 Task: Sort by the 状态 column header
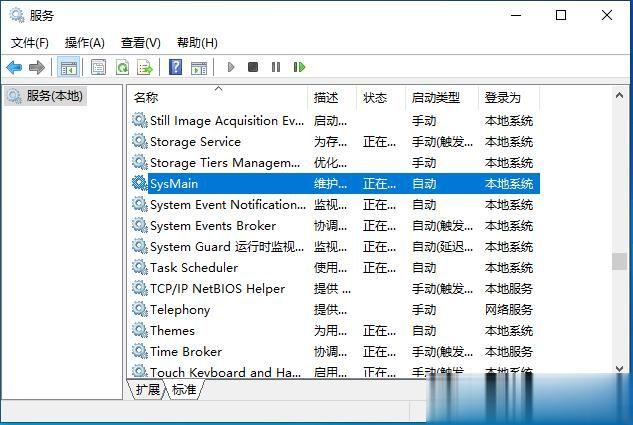click(x=381, y=98)
